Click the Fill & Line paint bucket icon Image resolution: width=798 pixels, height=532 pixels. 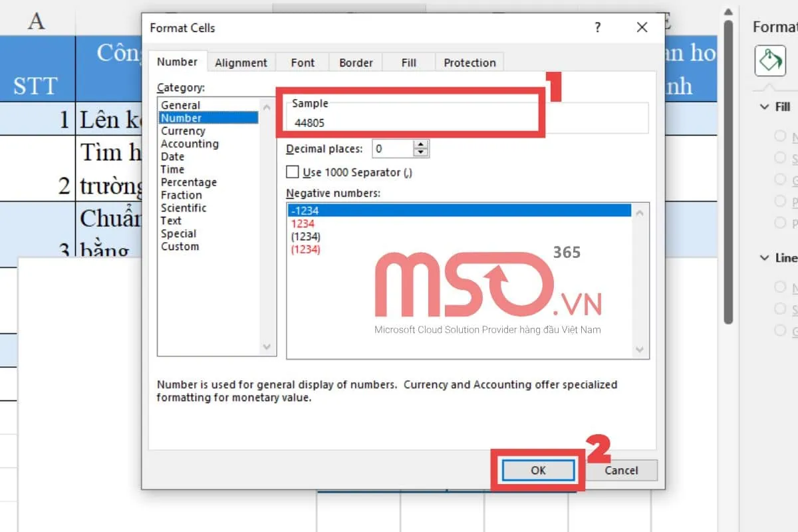pos(769,62)
